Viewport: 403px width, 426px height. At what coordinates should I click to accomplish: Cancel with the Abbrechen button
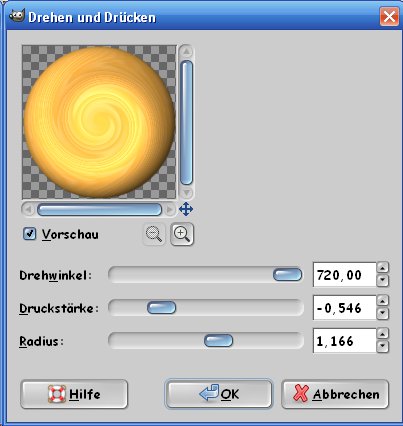point(335,394)
